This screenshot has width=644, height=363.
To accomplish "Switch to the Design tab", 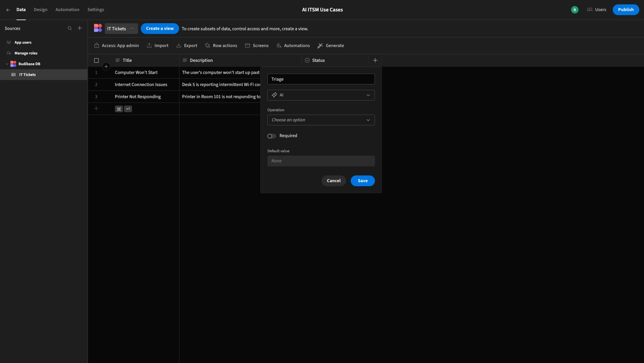I will click(x=41, y=10).
